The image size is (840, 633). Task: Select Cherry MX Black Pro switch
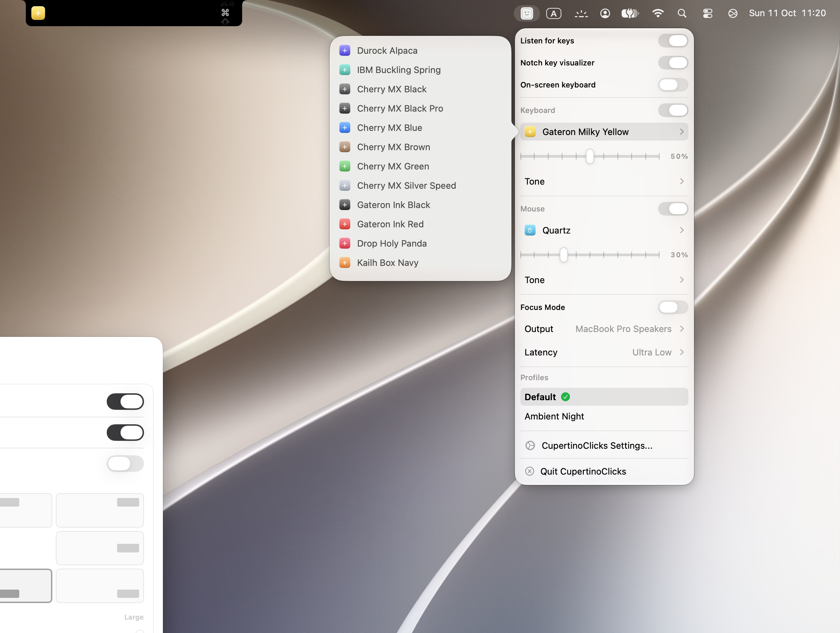pyautogui.click(x=421, y=108)
